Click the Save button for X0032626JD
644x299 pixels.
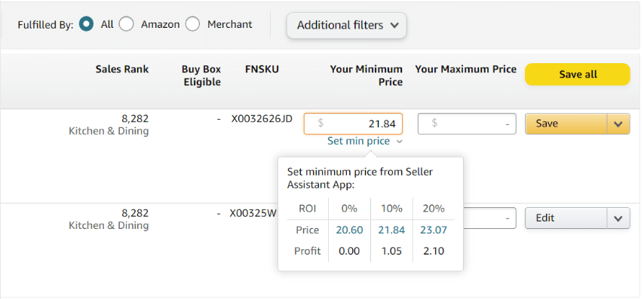click(x=566, y=124)
